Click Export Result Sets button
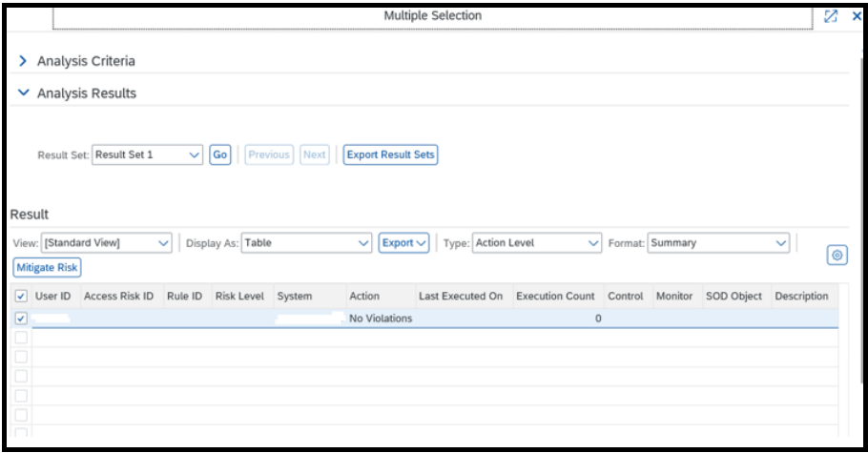 click(390, 154)
